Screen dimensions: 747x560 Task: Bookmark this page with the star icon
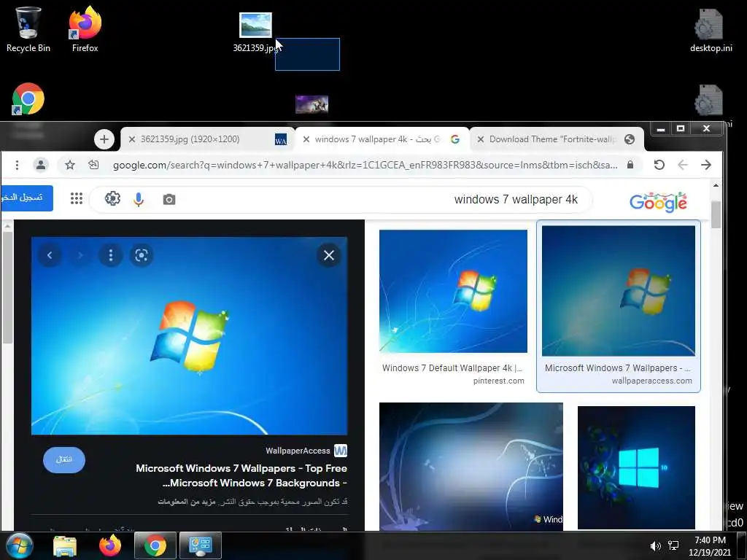click(70, 166)
